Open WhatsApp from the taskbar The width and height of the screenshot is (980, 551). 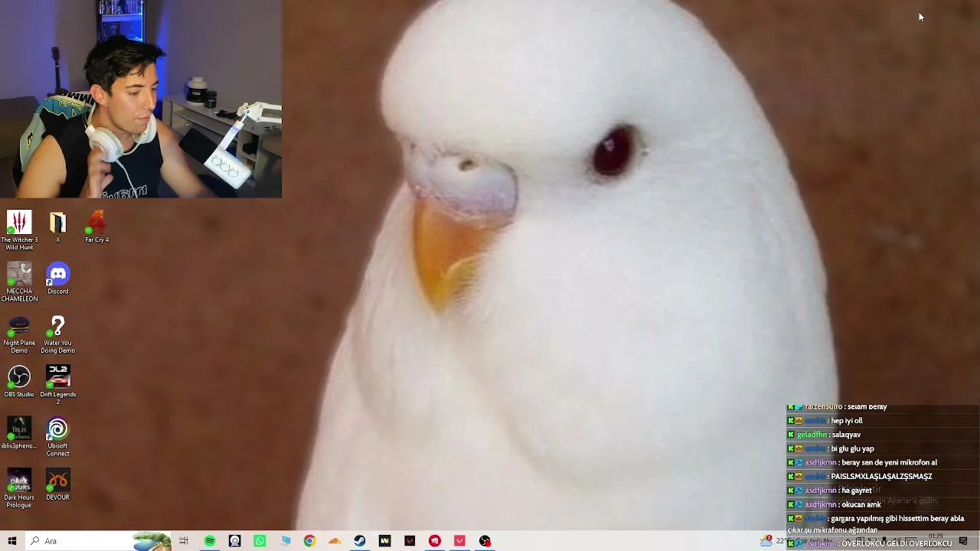(260, 541)
